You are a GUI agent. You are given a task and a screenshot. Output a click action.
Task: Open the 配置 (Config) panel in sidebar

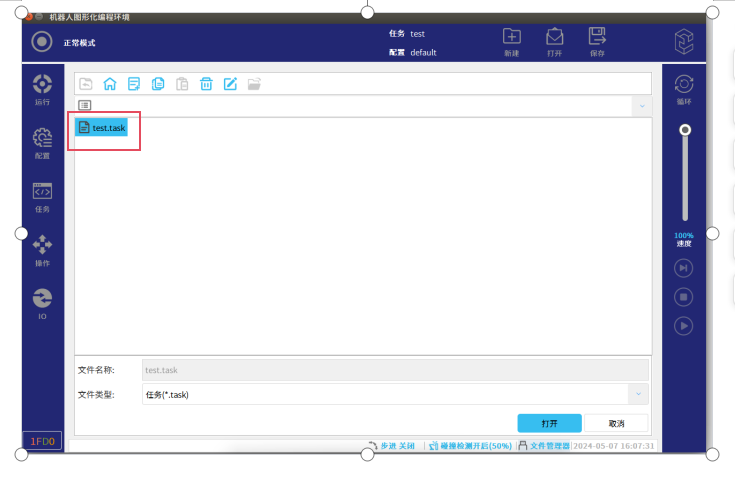(x=42, y=143)
